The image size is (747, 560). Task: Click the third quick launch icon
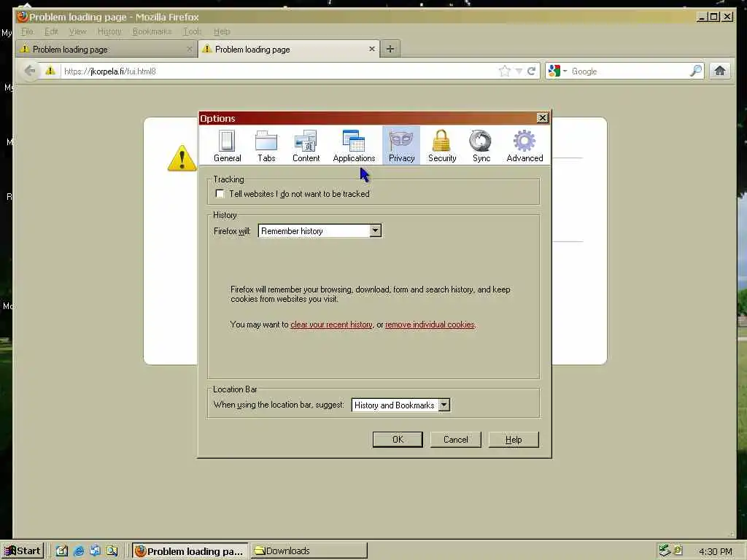(x=95, y=551)
